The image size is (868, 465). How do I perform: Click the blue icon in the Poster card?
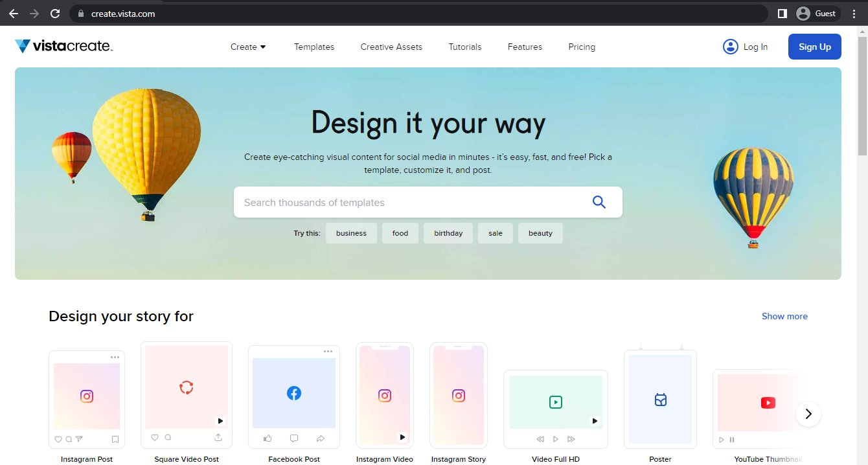click(x=660, y=400)
